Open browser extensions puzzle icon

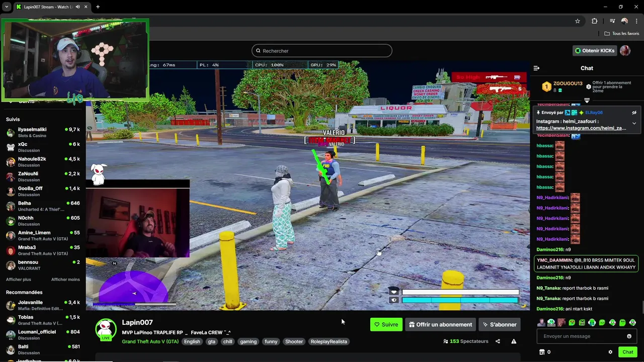[x=595, y=21]
